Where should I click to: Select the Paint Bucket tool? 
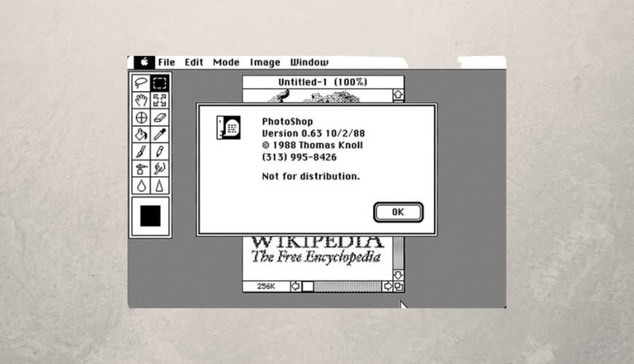pos(141,135)
